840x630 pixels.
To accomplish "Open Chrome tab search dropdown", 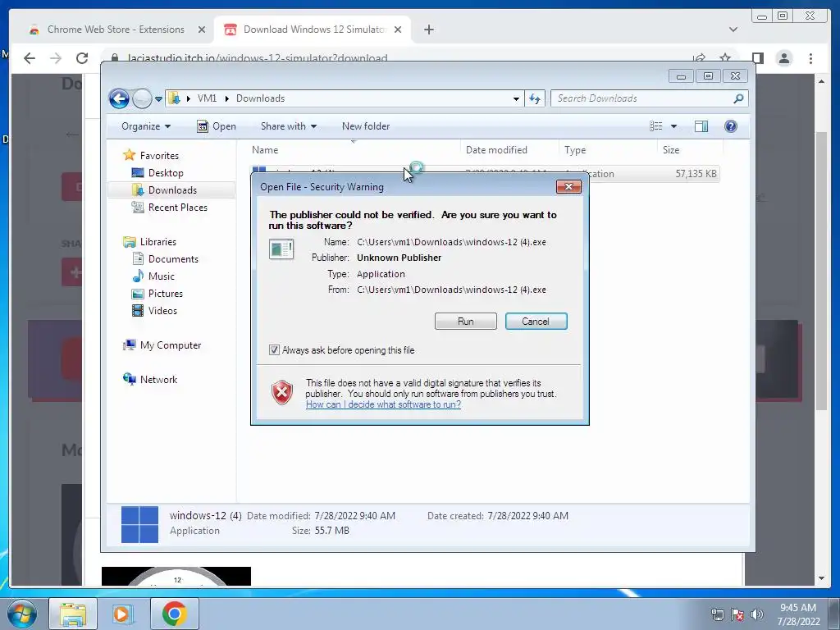I will (733, 30).
